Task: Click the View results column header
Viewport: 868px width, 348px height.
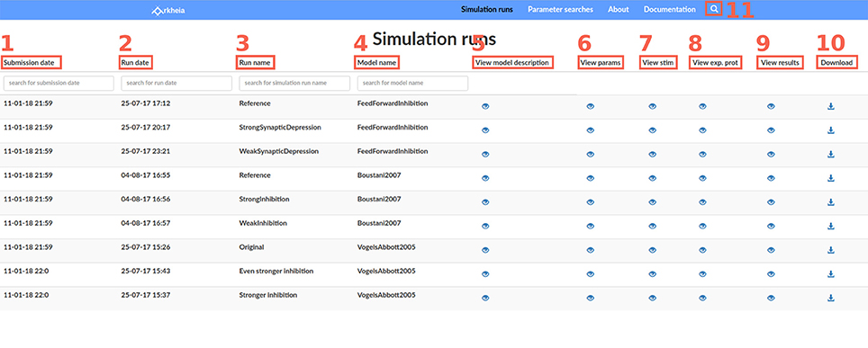Action: click(780, 63)
